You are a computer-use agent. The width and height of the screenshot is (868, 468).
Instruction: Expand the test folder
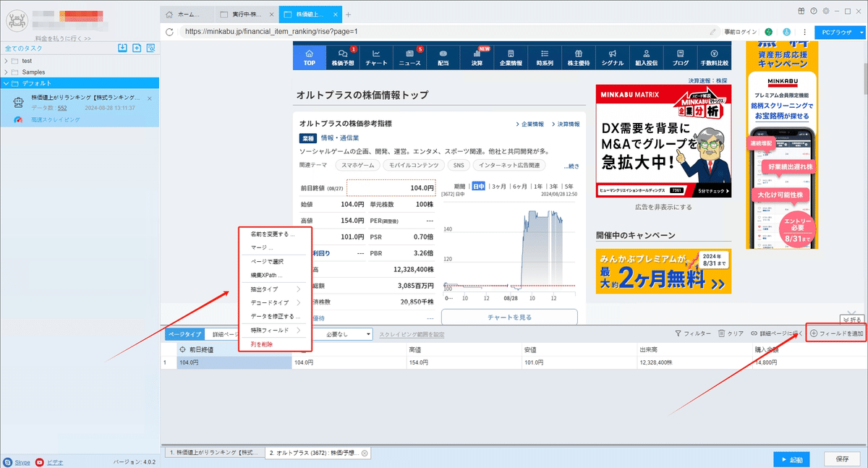click(7, 61)
